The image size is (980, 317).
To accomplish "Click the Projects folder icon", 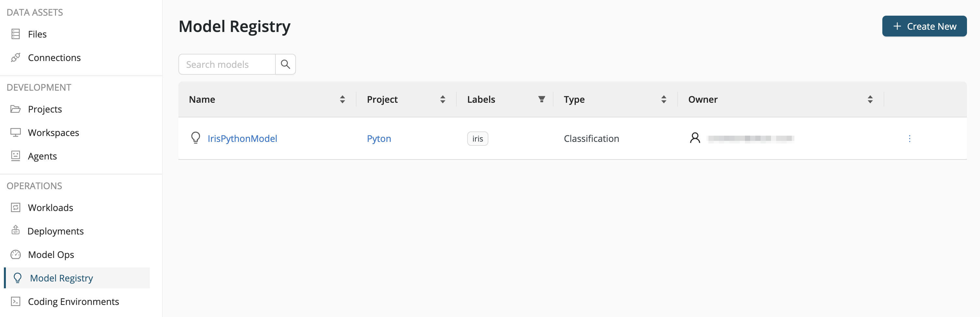I will click(16, 109).
